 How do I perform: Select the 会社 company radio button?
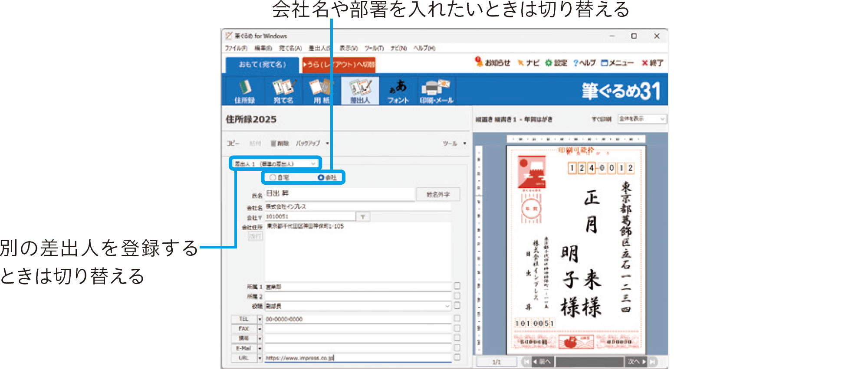coord(321,177)
